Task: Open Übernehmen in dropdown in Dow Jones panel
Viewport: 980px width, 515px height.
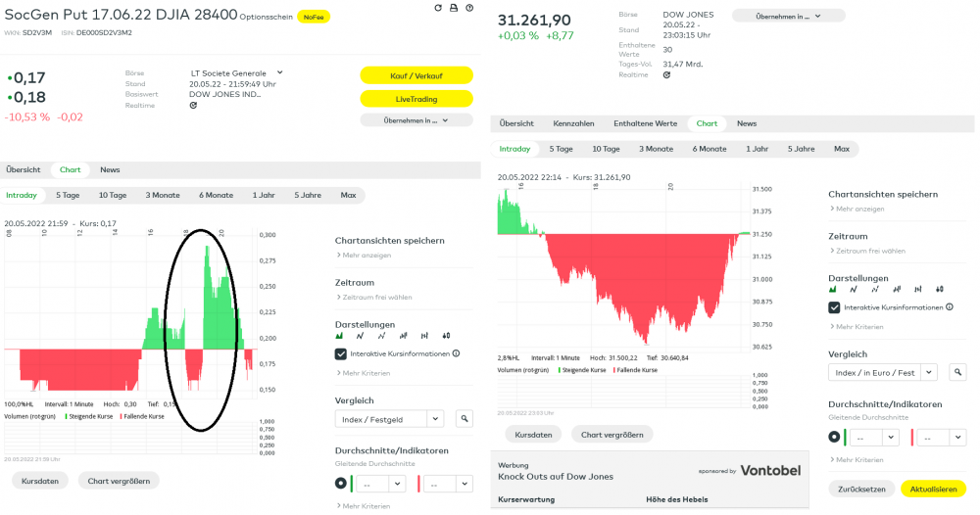Action: tap(788, 17)
